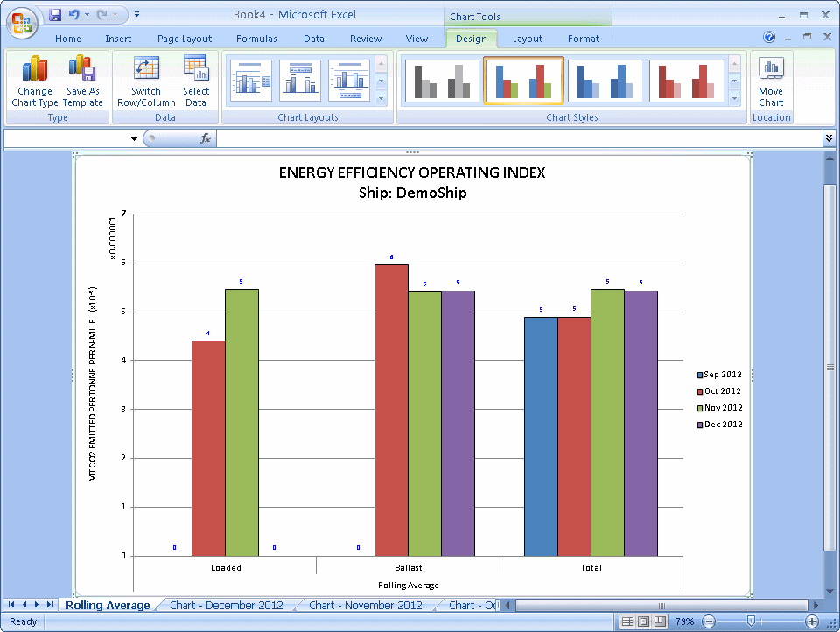Select the chart title text
The height and width of the screenshot is (632, 840).
click(412, 182)
